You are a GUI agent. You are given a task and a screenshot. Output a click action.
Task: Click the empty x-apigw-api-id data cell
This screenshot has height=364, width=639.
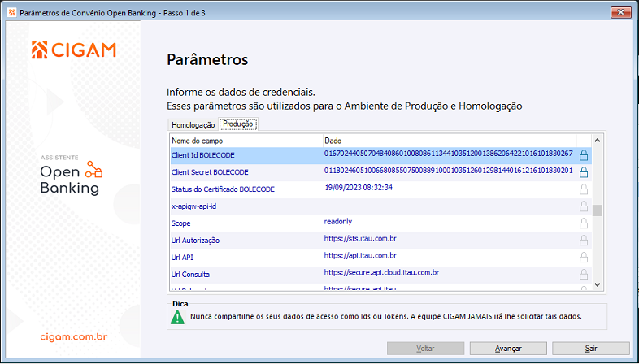pos(450,206)
